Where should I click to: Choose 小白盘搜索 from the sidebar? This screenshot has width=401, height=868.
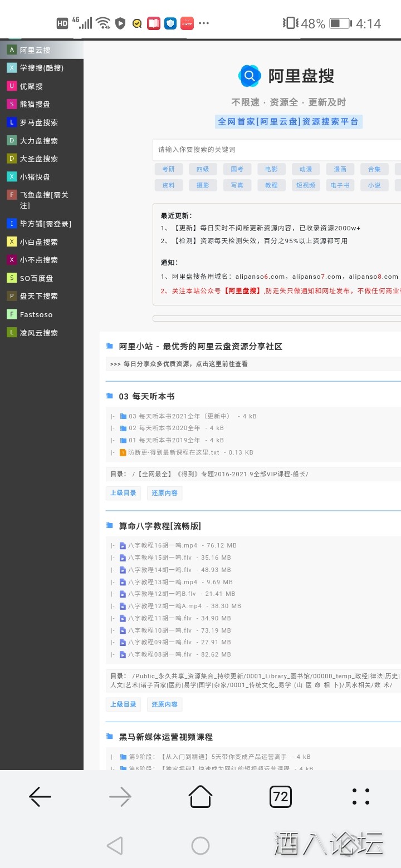pos(42,242)
